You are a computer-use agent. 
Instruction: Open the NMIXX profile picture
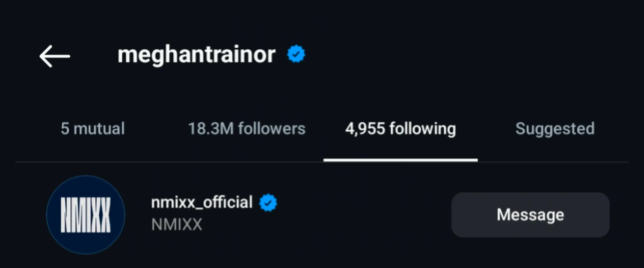[86, 214]
